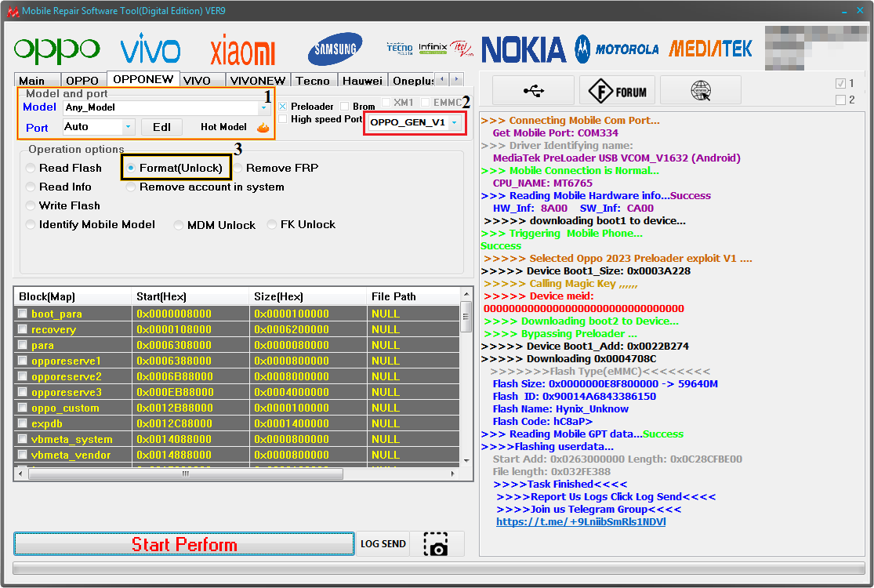
Task: Click the Start(Hex) column header
Action: (x=190, y=296)
